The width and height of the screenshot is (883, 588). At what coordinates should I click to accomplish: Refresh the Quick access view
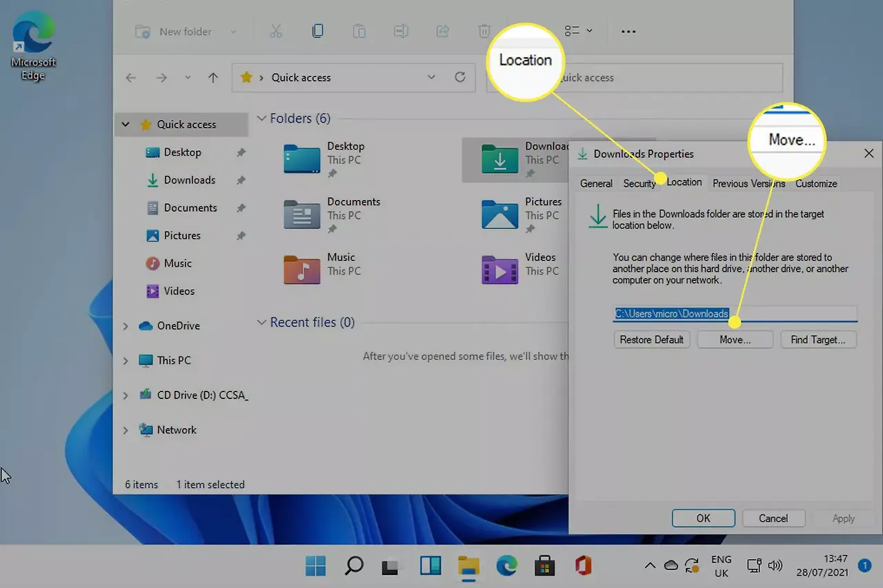point(460,77)
